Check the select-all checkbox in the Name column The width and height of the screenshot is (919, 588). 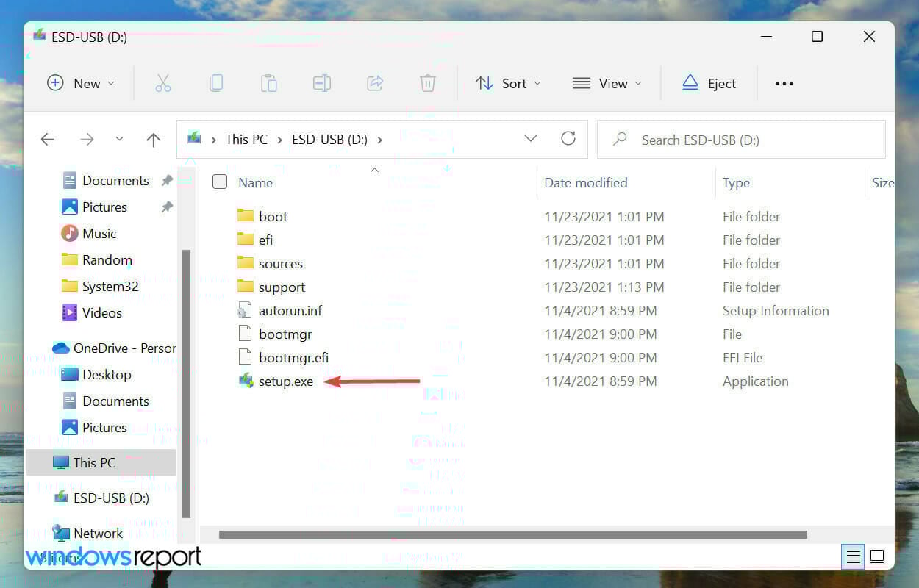(219, 182)
